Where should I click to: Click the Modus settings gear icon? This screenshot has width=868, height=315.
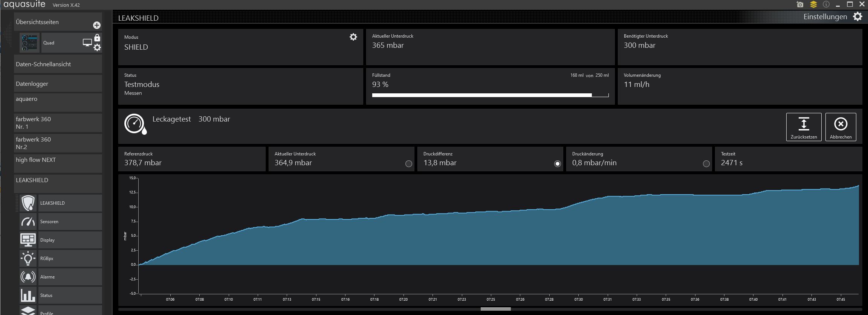tap(353, 37)
